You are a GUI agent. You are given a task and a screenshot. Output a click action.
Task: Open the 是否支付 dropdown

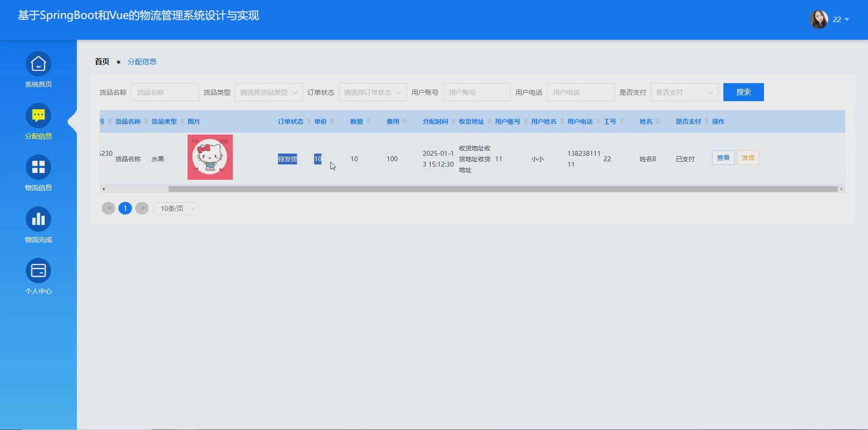click(684, 92)
